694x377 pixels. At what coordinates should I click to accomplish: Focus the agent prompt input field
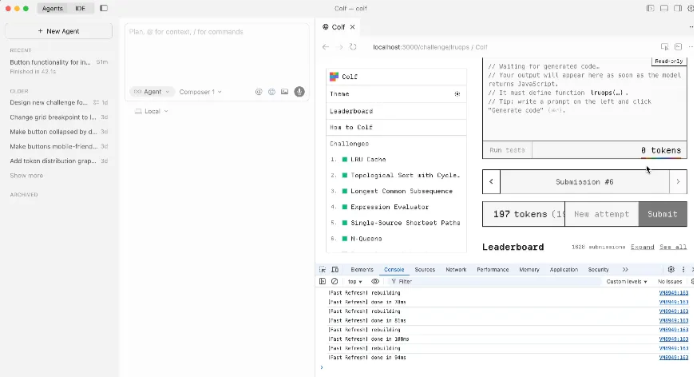(x=217, y=53)
